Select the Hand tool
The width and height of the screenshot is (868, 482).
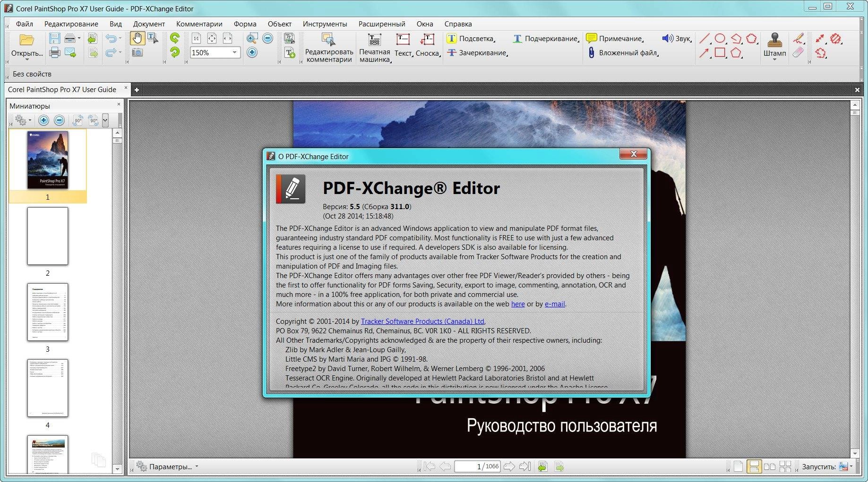coord(137,38)
